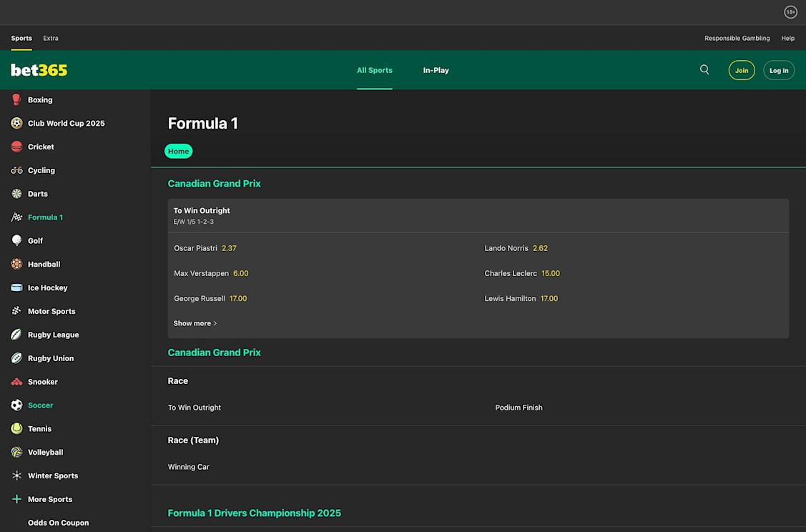Click the Race (Team) section title
Viewport: 806px width, 532px height.
(x=193, y=440)
